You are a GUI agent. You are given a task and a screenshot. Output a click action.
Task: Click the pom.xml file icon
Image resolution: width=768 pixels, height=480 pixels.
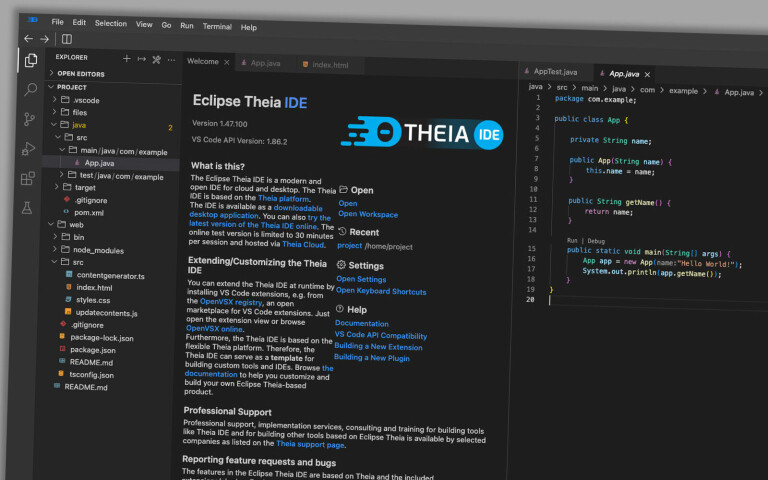tap(66, 212)
